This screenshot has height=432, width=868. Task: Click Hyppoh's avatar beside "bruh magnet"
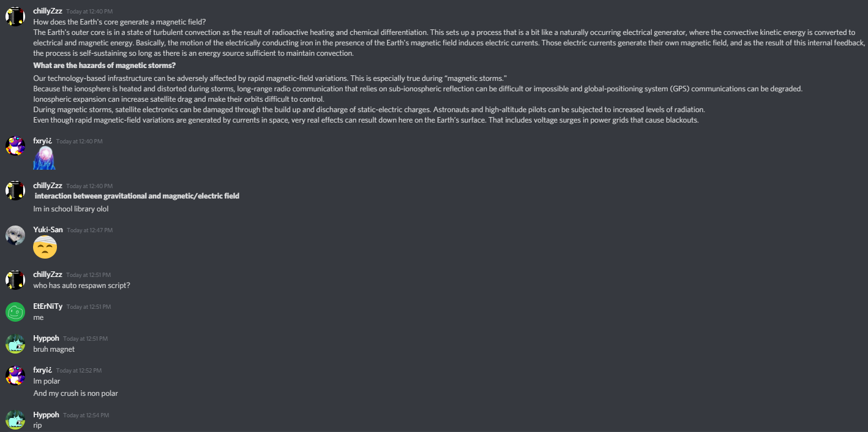15,343
